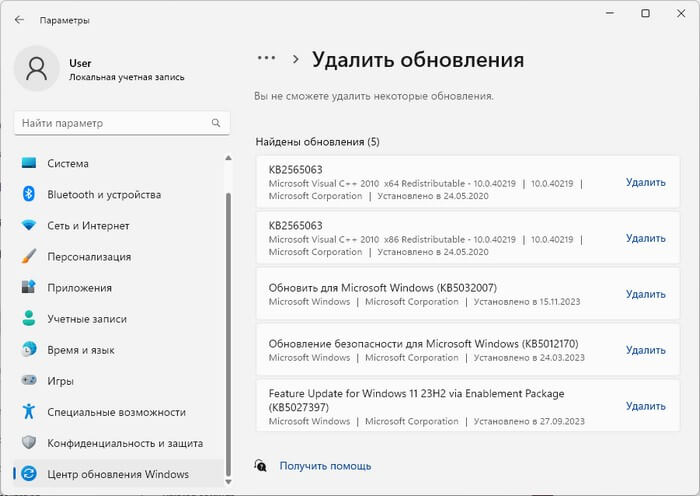Viewport: 700px width, 496px height.
Task: Open Система settings via monitor icon
Action: click(x=29, y=163)
